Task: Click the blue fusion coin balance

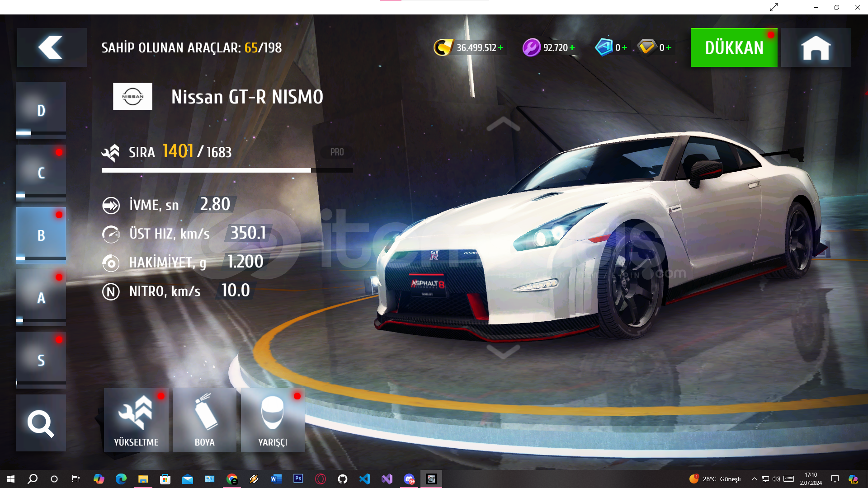Action: pos(611,47)
